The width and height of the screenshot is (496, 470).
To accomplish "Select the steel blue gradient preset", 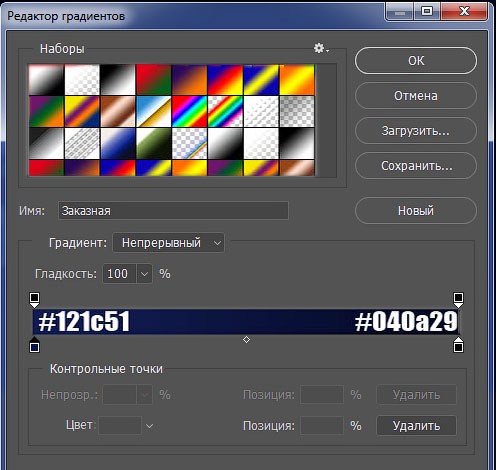I will (x=118, y=143).
